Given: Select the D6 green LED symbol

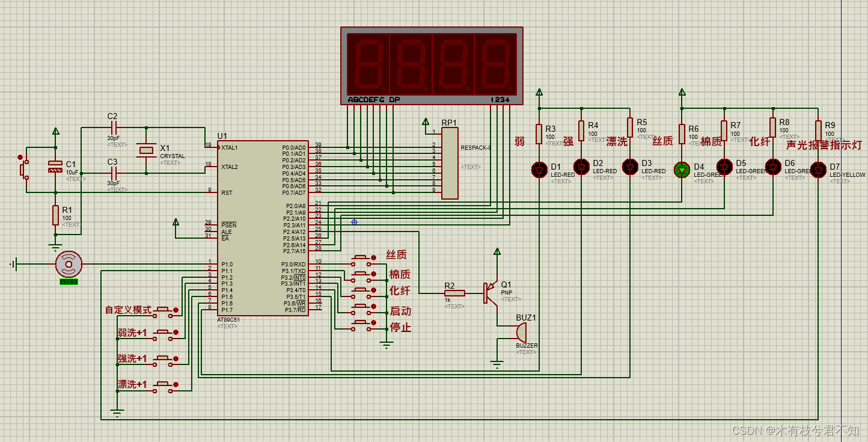Looking at the screenshot, I should coord(772,166).
